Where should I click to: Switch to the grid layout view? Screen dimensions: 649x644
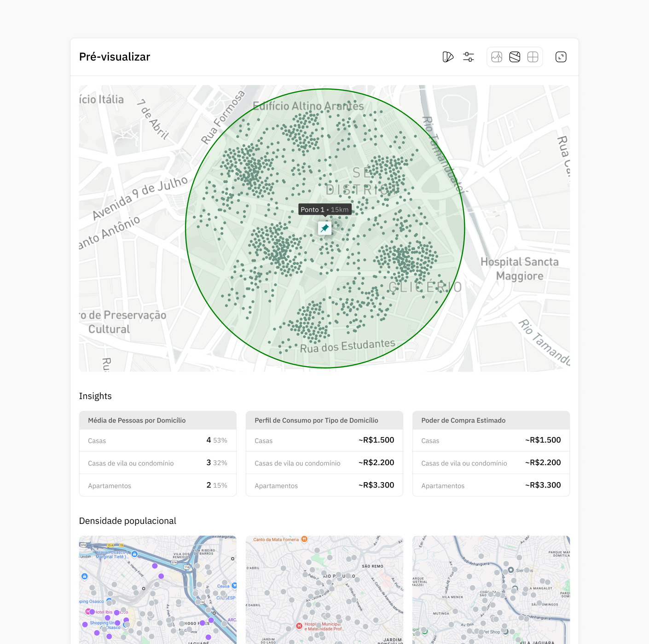point(533,57)
